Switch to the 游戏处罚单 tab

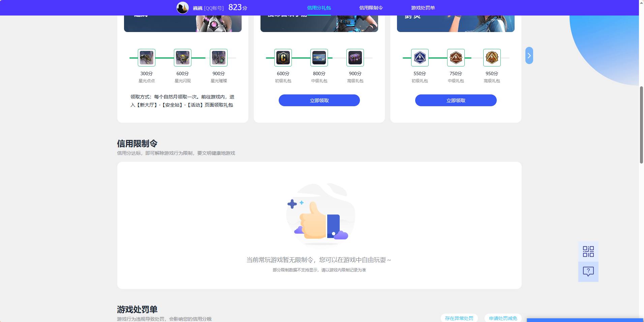tap(423, 8)
